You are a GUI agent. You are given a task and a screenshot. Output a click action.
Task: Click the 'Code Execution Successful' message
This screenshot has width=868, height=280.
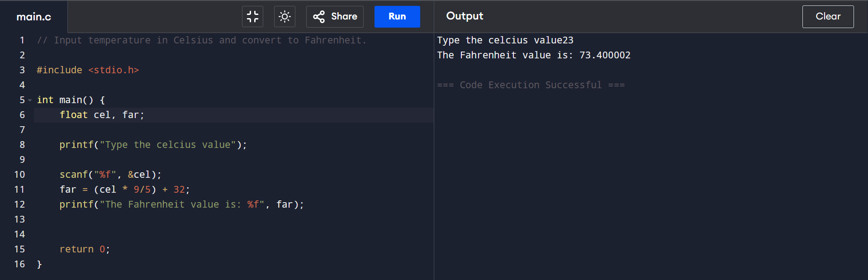point(531,85)
